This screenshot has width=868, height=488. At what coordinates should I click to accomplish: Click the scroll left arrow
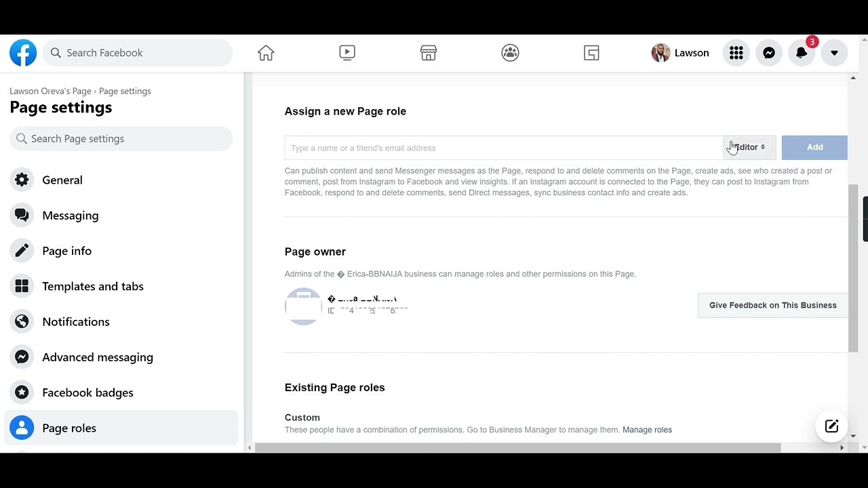pyautogui.click(x=249, y=447)
